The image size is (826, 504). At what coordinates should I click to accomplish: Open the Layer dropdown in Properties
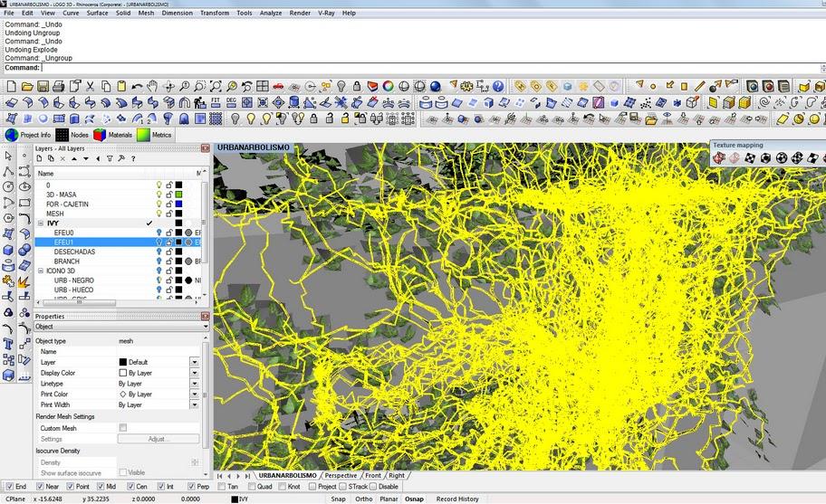195,363
